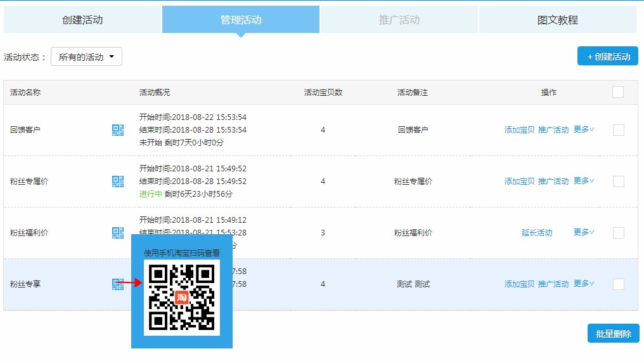Click the green 进行中 status text
The width and height of the screenshot is (644, 363).
(150, 194)
